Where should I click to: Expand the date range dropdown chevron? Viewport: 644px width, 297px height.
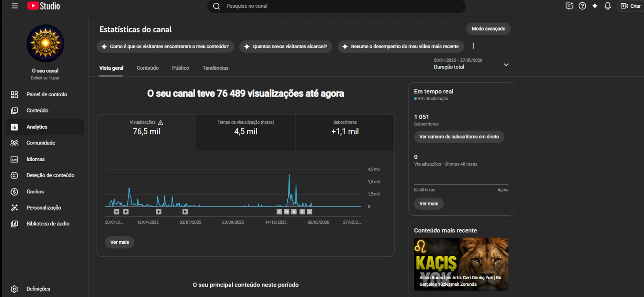point(506,64)
